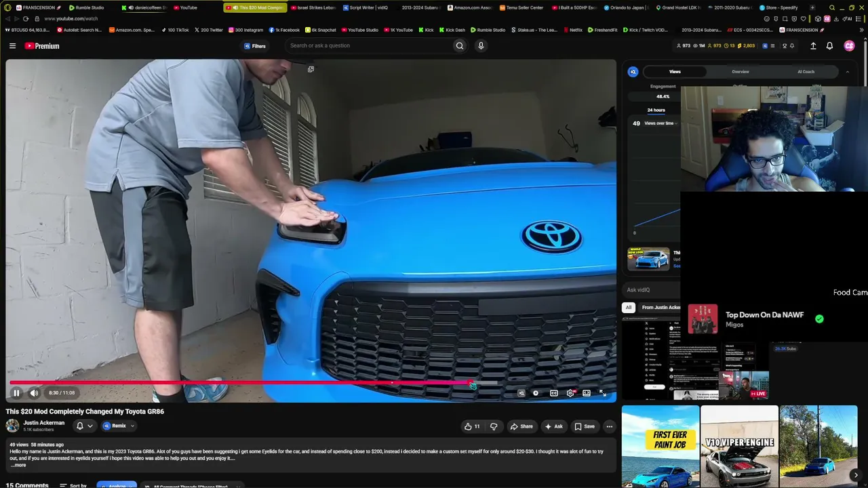Select the 'All' recommendation chip
This screenshot has width=868, height=488.
point(629,307)
